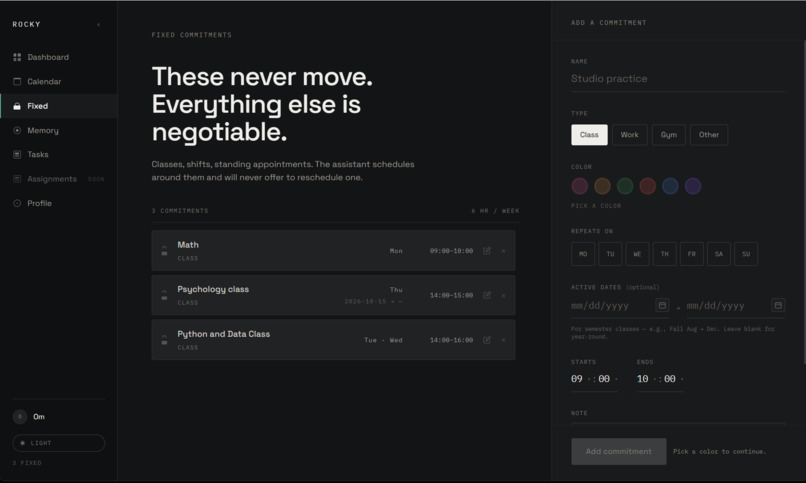The image size is (806, 483).
Task: Focus the Name field with Studio practice placeholder
Action: pos(677,79)
